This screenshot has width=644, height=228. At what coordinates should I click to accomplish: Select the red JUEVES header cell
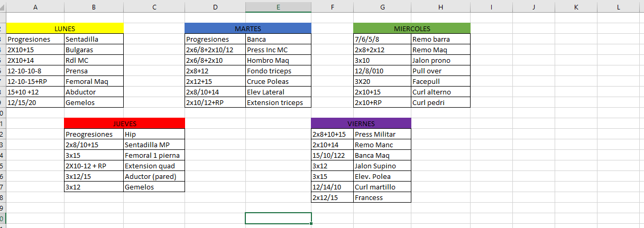point(125,123)
